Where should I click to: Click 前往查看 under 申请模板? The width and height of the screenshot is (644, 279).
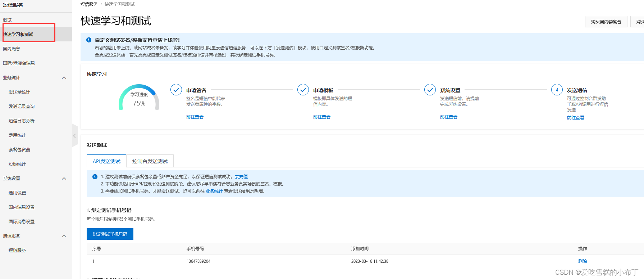tap(322, 117)
